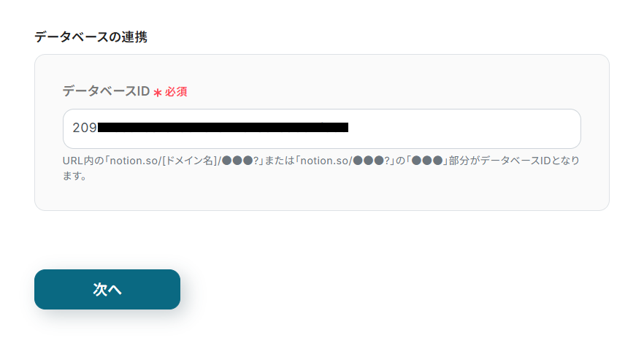Click blank card area beneath the hint text
The image size is (644, 346).
(321, 196)
